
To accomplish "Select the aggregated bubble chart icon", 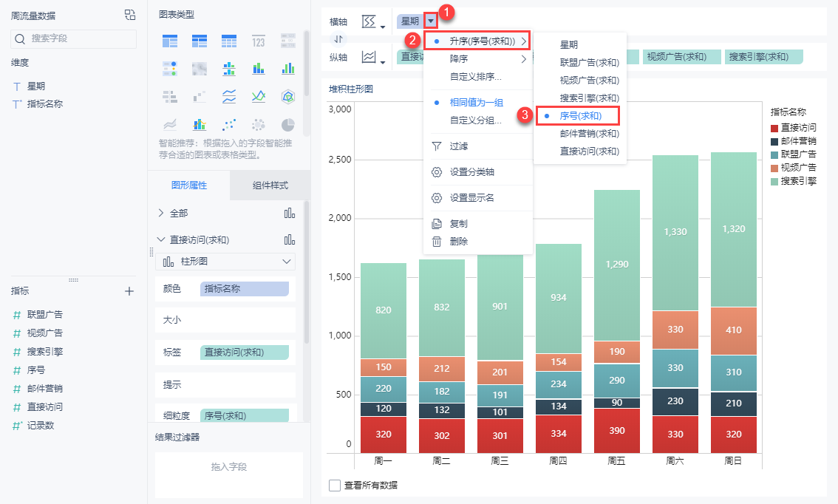I will point(258,125).
